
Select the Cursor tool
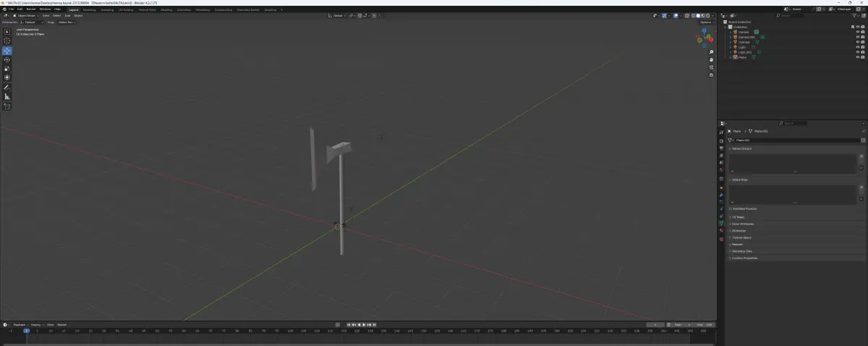7,41
